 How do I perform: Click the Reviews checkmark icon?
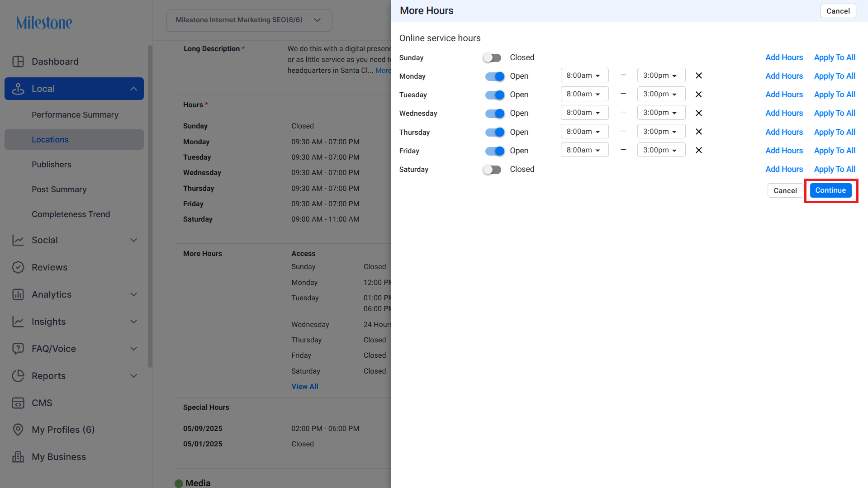tap(18, 267)
